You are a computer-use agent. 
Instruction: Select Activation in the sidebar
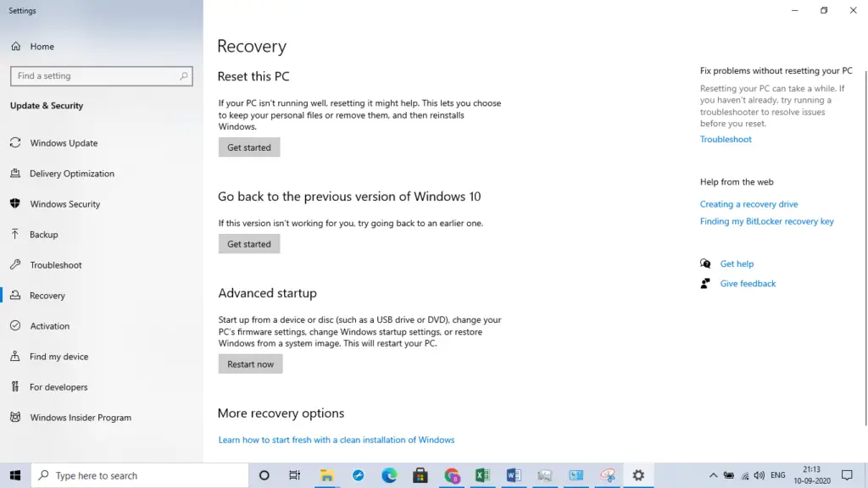point(50,326)
